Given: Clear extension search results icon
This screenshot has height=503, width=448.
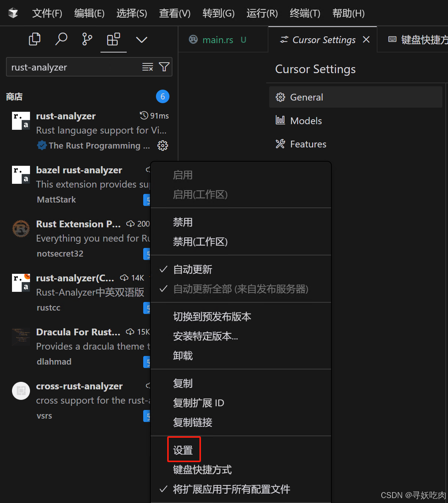Looking at the screenshot, I should click(x=148, y=67).
